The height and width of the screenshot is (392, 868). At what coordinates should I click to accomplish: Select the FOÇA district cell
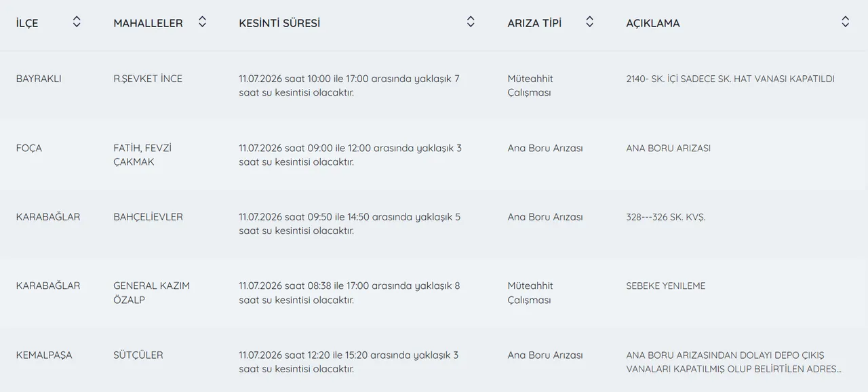point(29,148)
